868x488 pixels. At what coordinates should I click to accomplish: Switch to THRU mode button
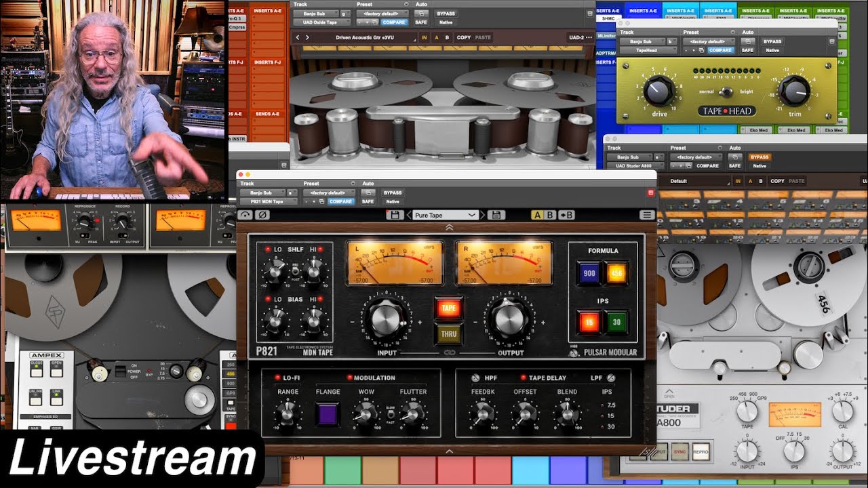click(x=448, y=334)
